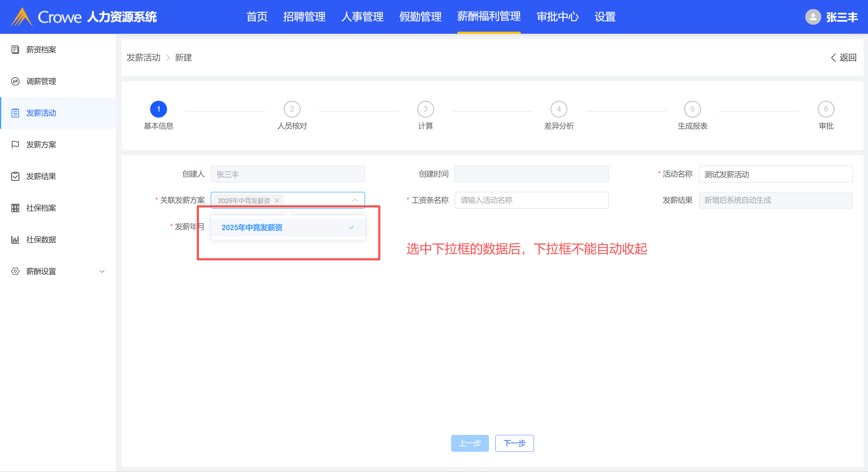Click the 发薪活动 breadcrumb link
The image size is (868, 472).
click(144, 58)
